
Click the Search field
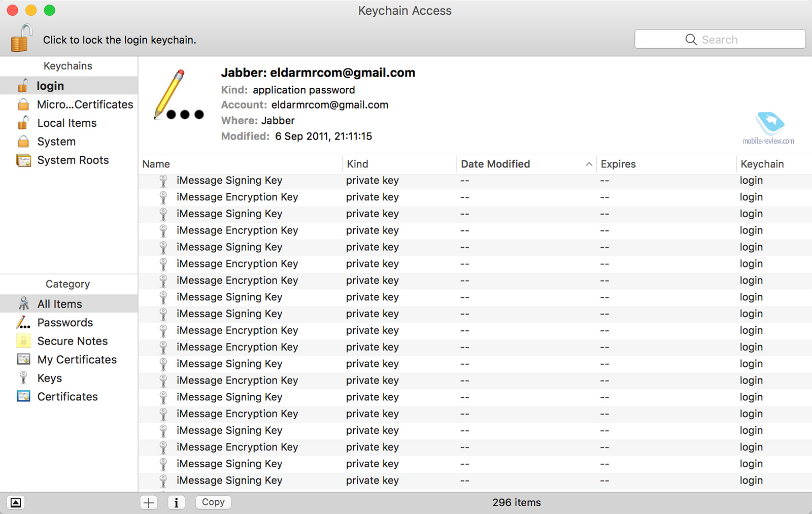tap(720, 39)
